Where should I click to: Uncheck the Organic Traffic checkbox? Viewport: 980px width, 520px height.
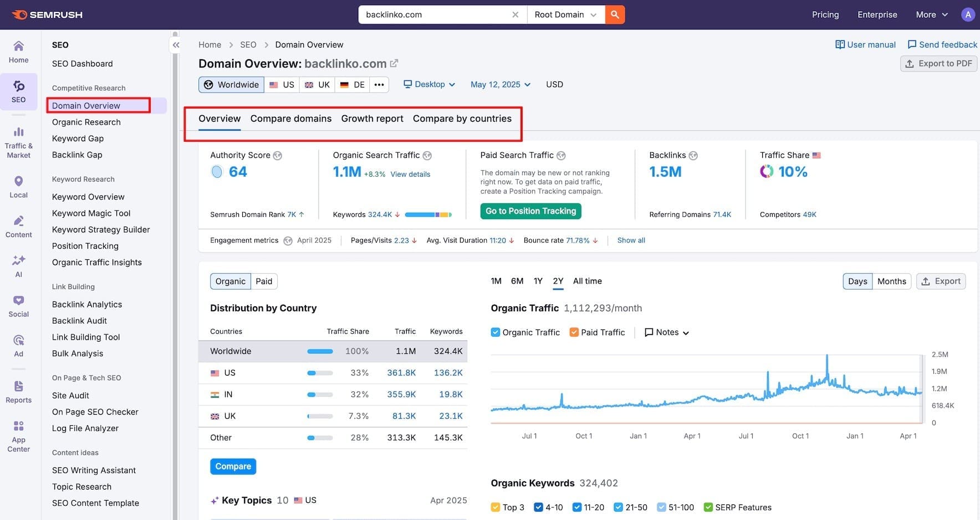(x=496, y=332)
